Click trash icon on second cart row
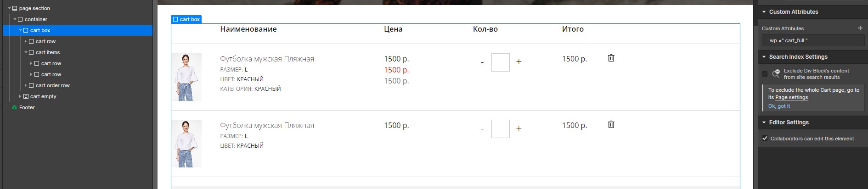 point(611,124)
